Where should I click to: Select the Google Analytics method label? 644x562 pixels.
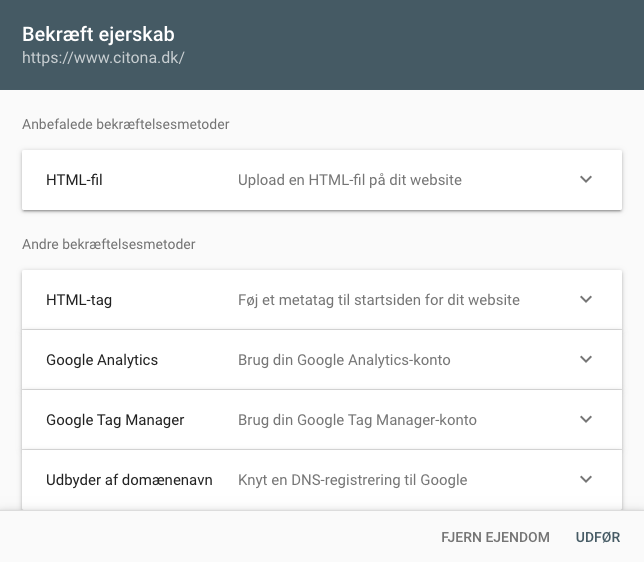click(x=102, y=360)
